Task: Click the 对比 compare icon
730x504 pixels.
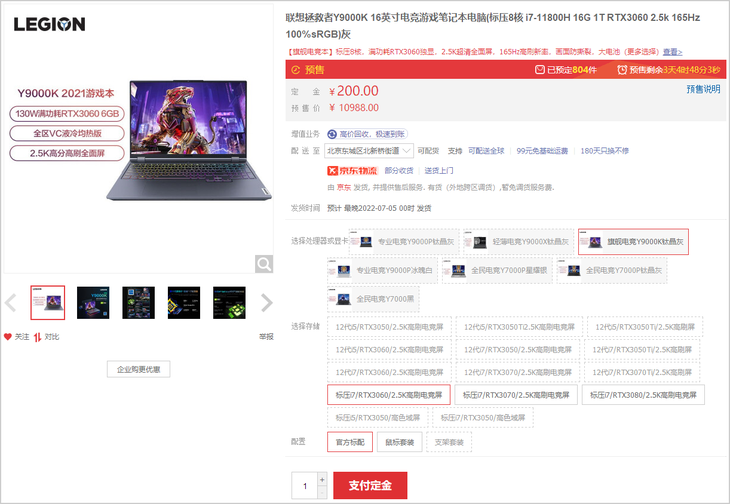Action: [37, 337]
